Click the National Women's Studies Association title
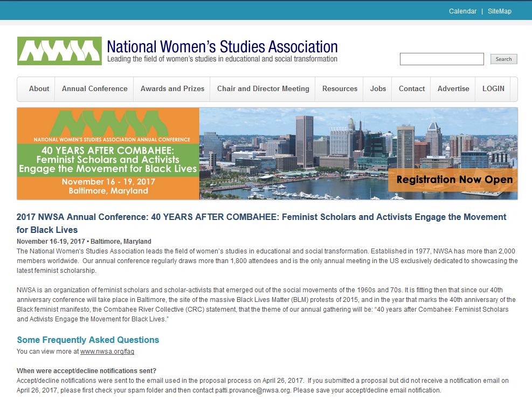Image resolution: width=532 pixels, height=399 pixels. click(x=222, y=47)
